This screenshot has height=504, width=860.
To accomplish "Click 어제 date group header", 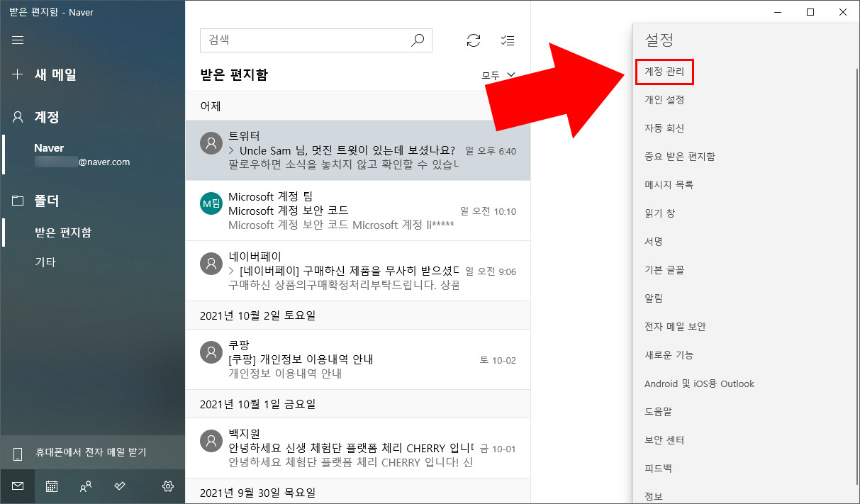I will coord(358,106).
